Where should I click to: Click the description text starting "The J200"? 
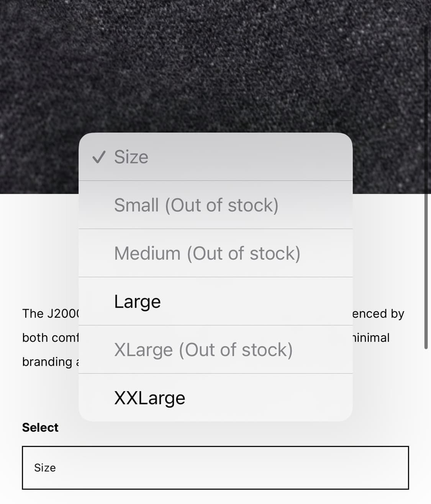pos(50,314)
